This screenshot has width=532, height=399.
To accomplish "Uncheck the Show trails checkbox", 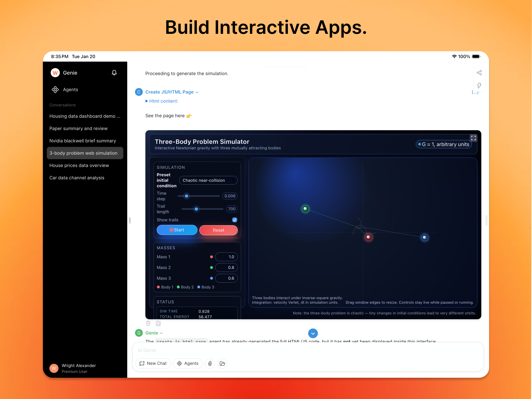I will (x=234, y=220).
